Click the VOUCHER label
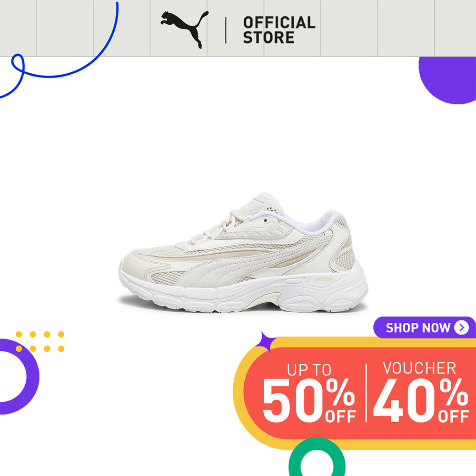This screenshot has width=476, height=476. point(419,368)
